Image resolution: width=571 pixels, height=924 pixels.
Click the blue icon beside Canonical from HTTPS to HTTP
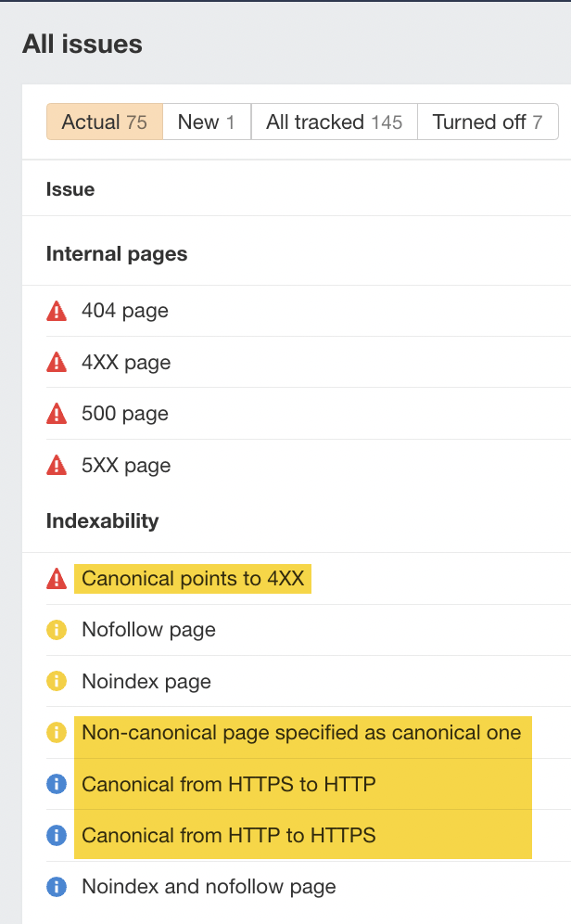[56, 784]
